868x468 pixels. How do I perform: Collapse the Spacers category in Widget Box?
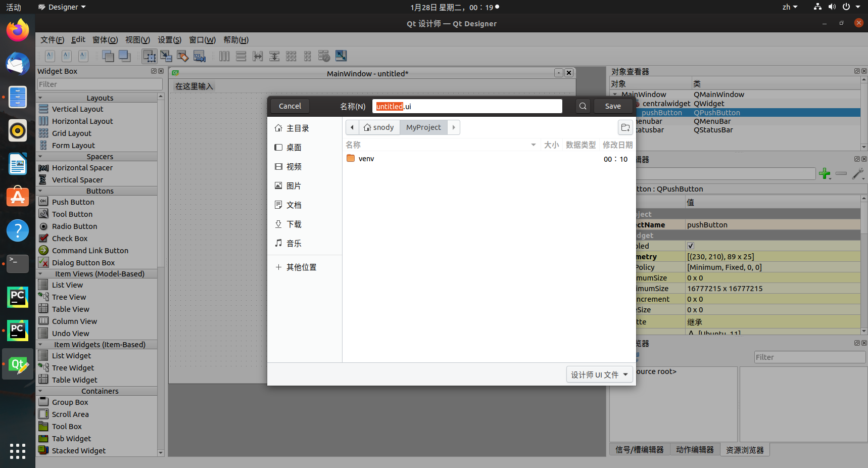[40, 157]
